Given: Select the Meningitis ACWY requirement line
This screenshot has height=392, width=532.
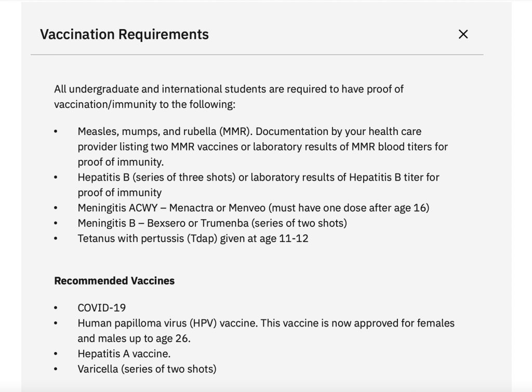Looking at the screenshot, I should coord(253,208).
